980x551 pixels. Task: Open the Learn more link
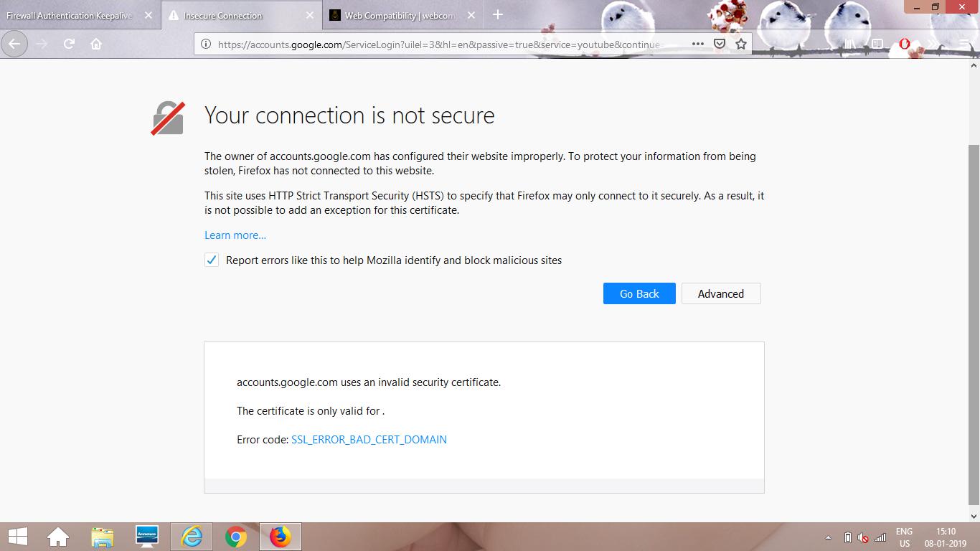click(235, 235)
